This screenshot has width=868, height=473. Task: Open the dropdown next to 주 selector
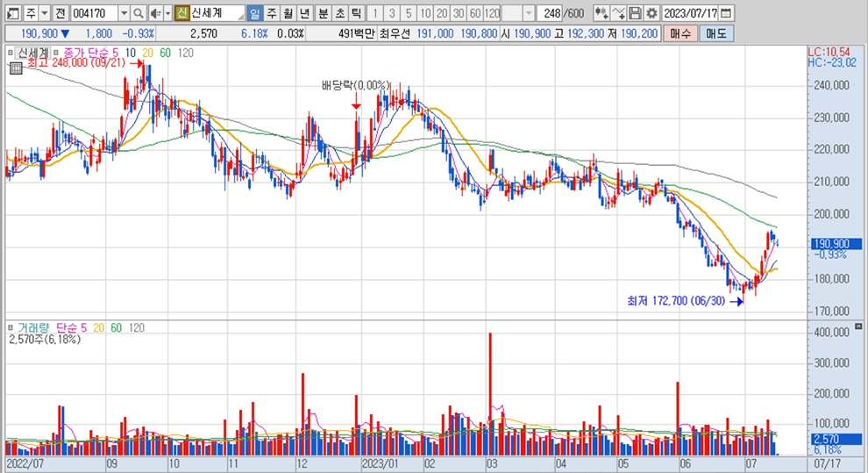click(45, 13)
